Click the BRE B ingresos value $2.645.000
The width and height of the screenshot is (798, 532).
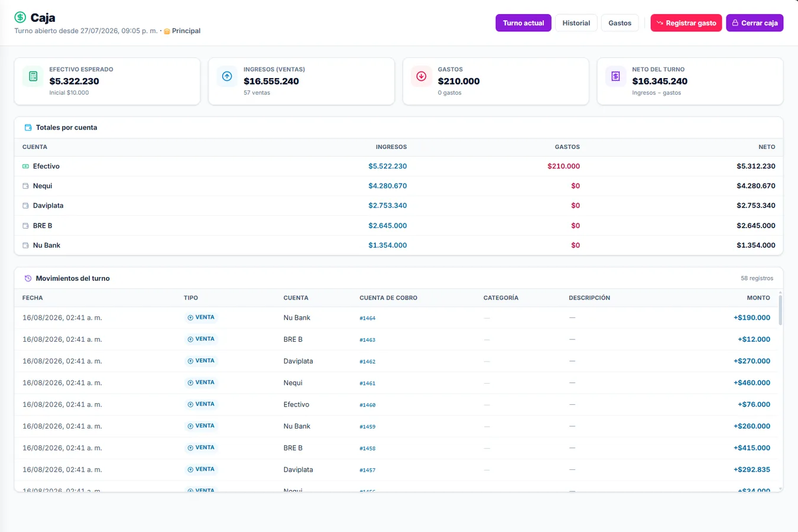[x=388, y=226]
